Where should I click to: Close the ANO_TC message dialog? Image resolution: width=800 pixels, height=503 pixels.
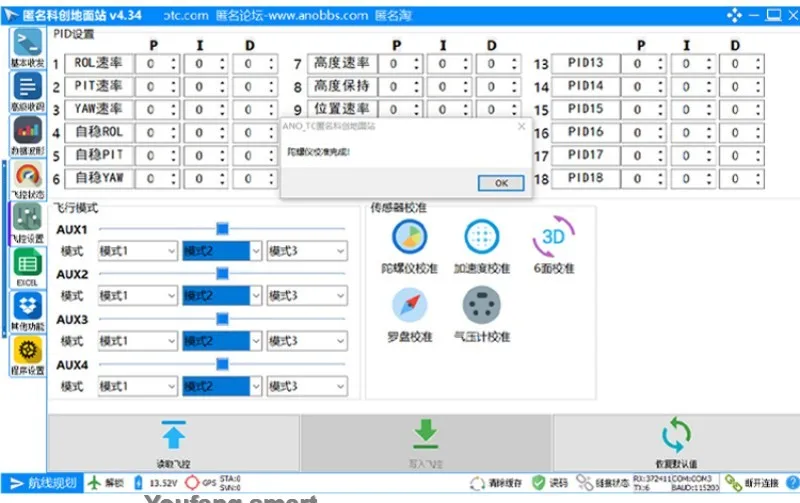pyautogui.click(x=521, y=126)
